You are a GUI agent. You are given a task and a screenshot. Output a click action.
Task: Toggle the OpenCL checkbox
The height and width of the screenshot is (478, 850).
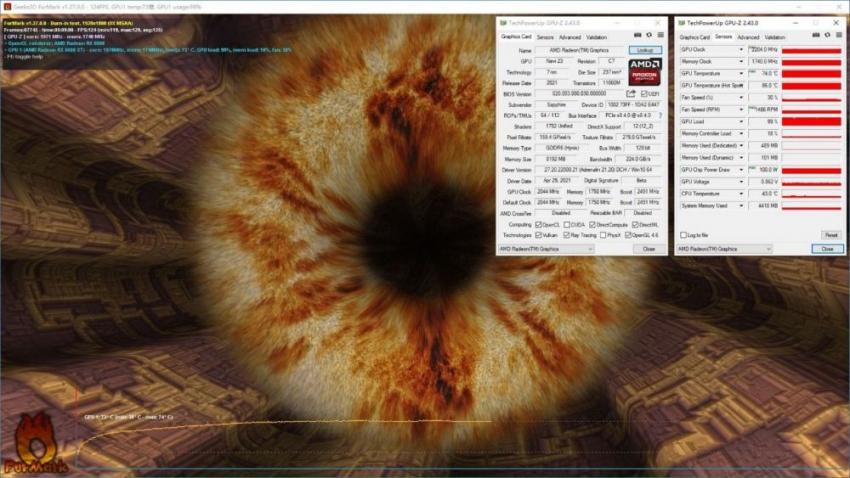click(538, 224)
